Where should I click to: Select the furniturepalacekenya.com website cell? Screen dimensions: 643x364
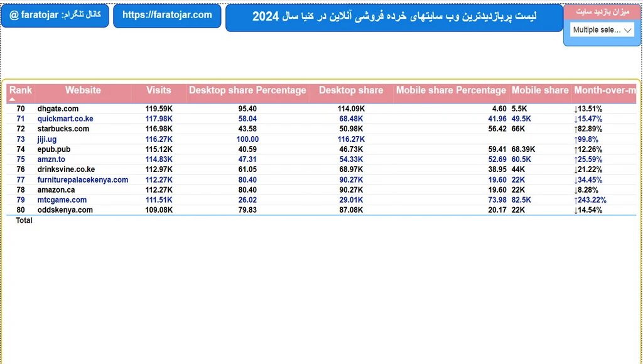click(82, 180)
